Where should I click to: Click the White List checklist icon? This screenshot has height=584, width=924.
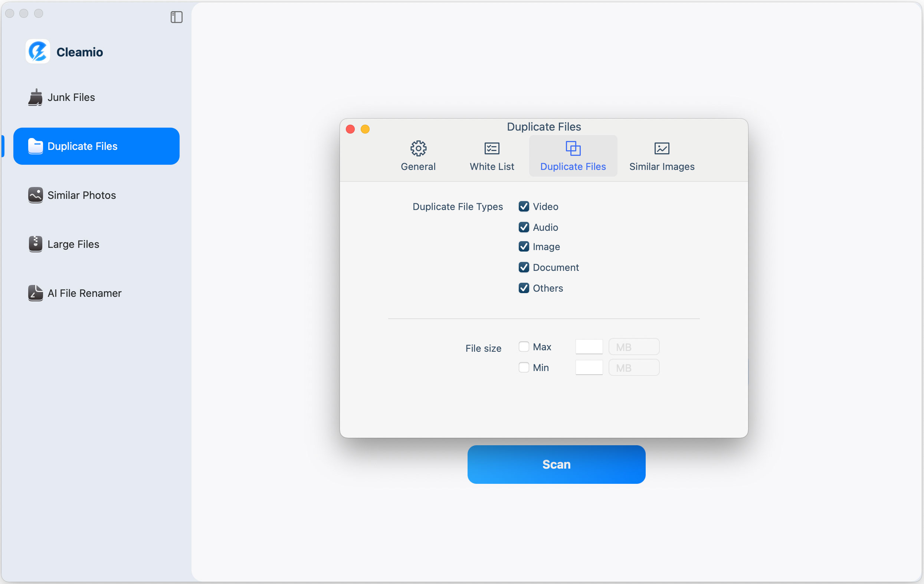point(492,148)
